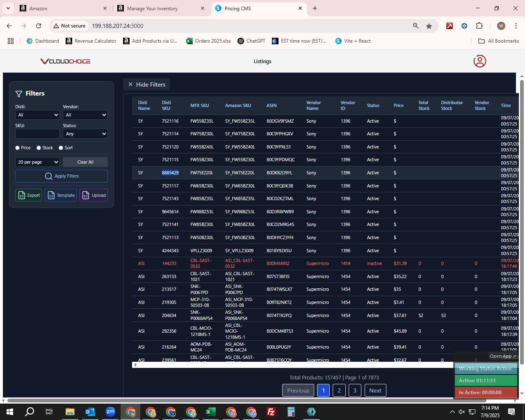Open Excel from the taskbar
Image resolution: width=525 pixels, height=420 pixels.
[x=210, y=412]
